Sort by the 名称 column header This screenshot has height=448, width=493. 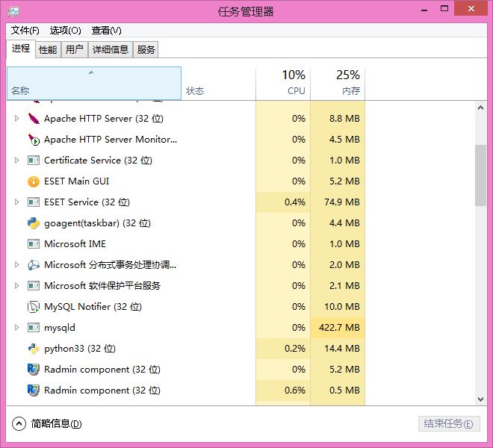(x=94, y=84)
